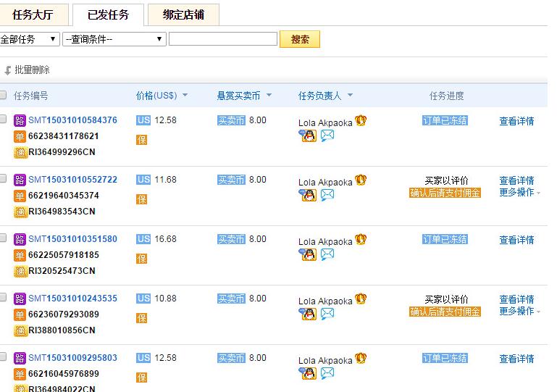The width and height of the screenshot is (557, 392).
Task: Send message via envelope icon in SMT15031010584376 row
Action: click(x=327, y=135)
